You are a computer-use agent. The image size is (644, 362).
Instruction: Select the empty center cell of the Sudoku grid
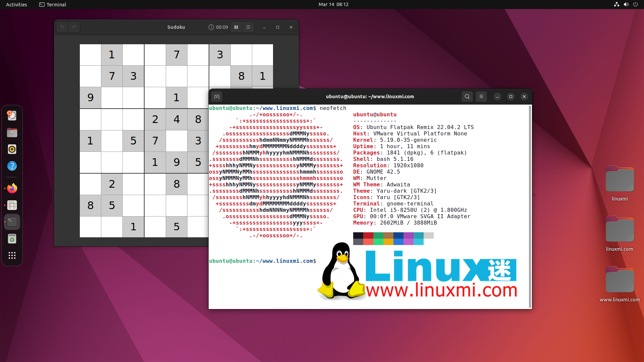coord(176,141)
